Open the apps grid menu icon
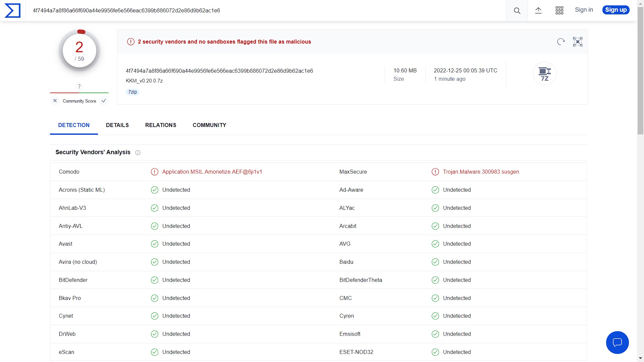644x362 pixels. click(559, 10)
